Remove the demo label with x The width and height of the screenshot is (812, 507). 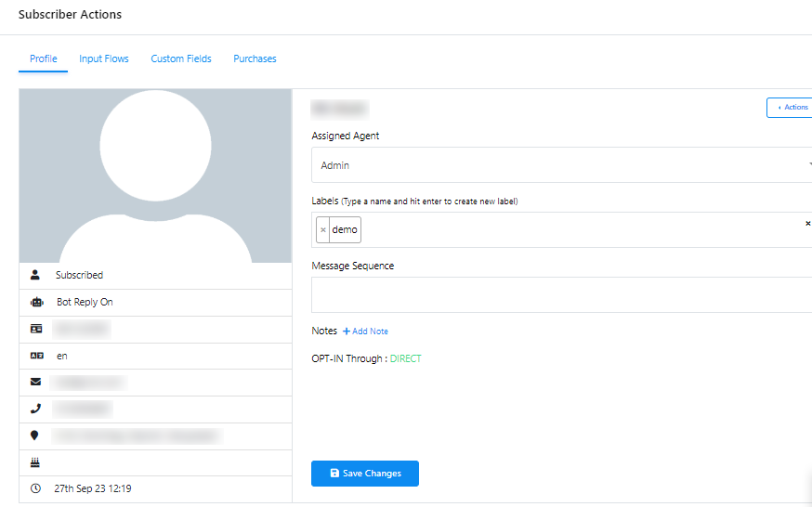click(322, 230)
